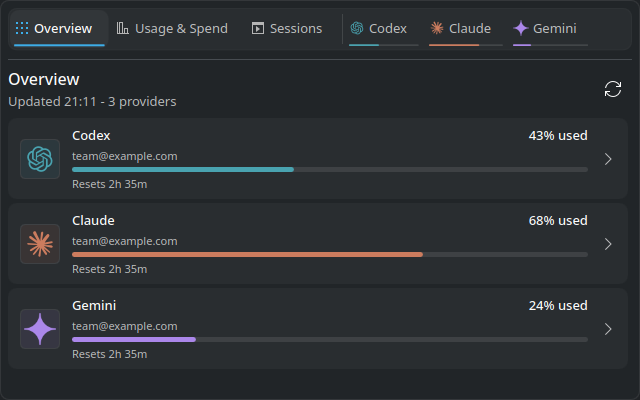The width and height of the screenshot is (640, 400).
Task: Click team@example.com under Claude
Action: point(124,241)
